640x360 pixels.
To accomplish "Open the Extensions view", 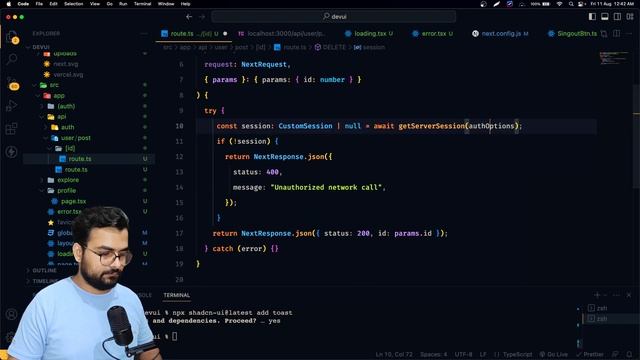I will click(12, 129).
